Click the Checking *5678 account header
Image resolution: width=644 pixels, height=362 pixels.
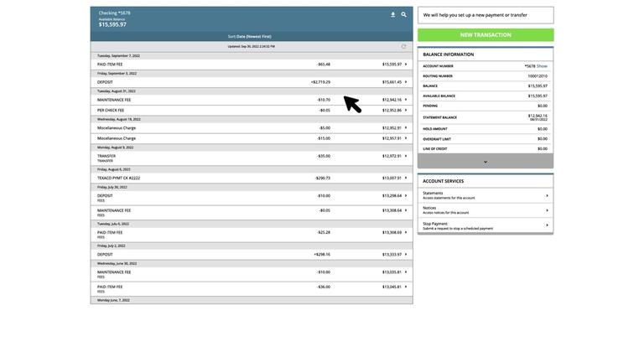coord(115,13)
